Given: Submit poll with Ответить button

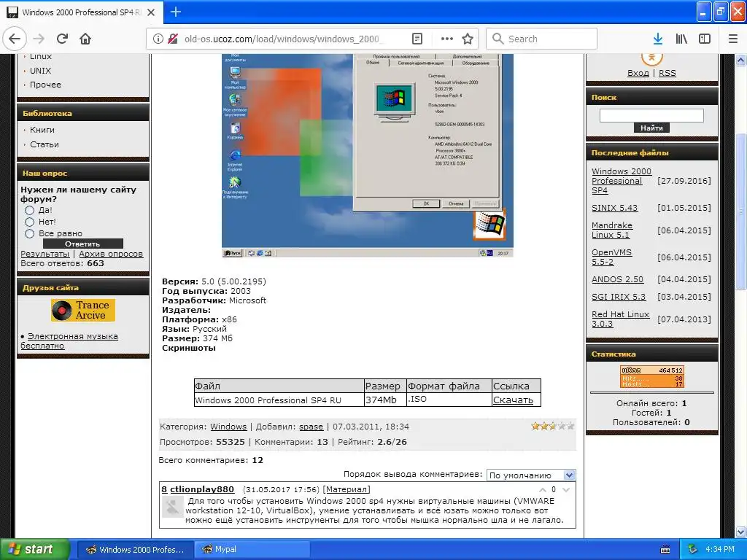Looking at the screenshot, I should tap(83, 244).
